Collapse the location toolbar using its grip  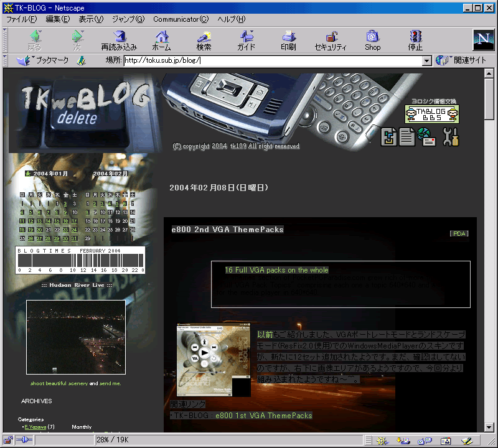point(5,60)
